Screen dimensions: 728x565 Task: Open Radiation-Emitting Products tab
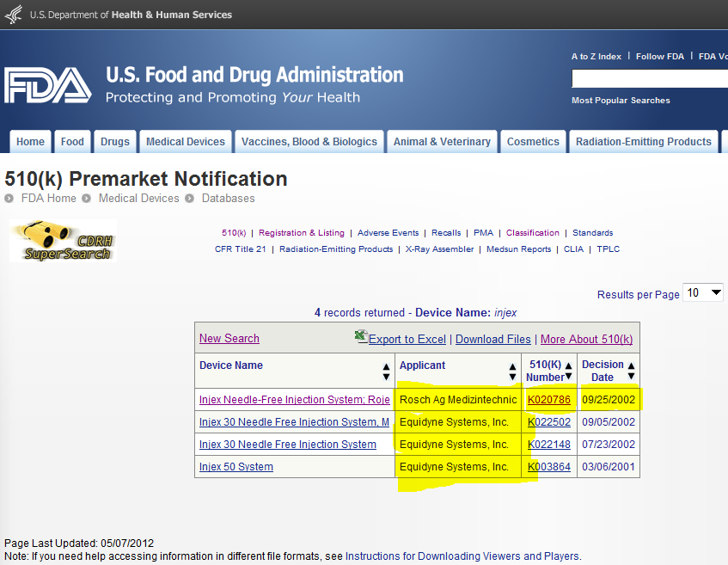[644, 142]
